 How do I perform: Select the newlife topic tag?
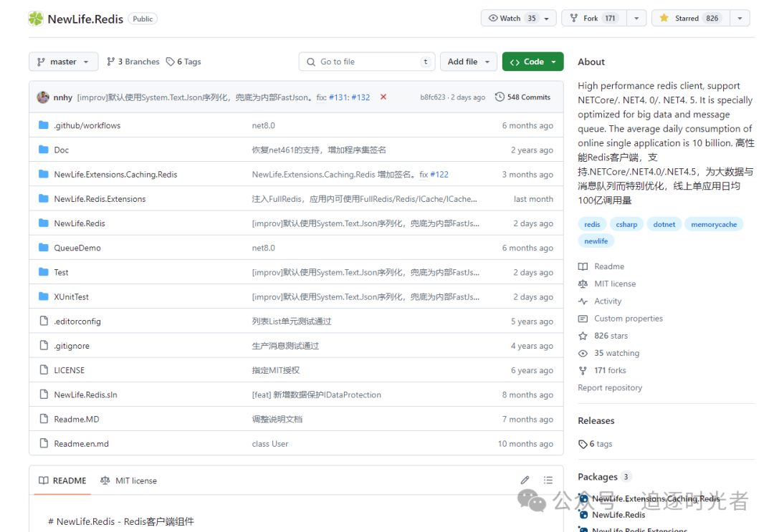[x=596, y=241]
